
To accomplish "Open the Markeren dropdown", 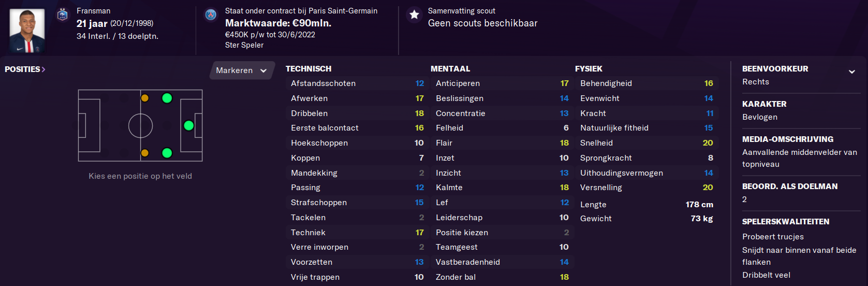I will [241, 70].
